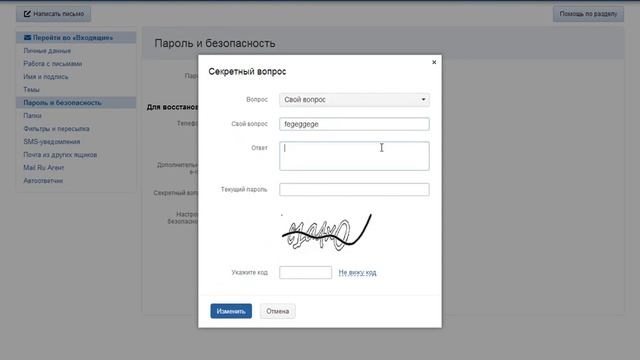Click the Отмена button
The image size is (640, 360).
point(278,311)
